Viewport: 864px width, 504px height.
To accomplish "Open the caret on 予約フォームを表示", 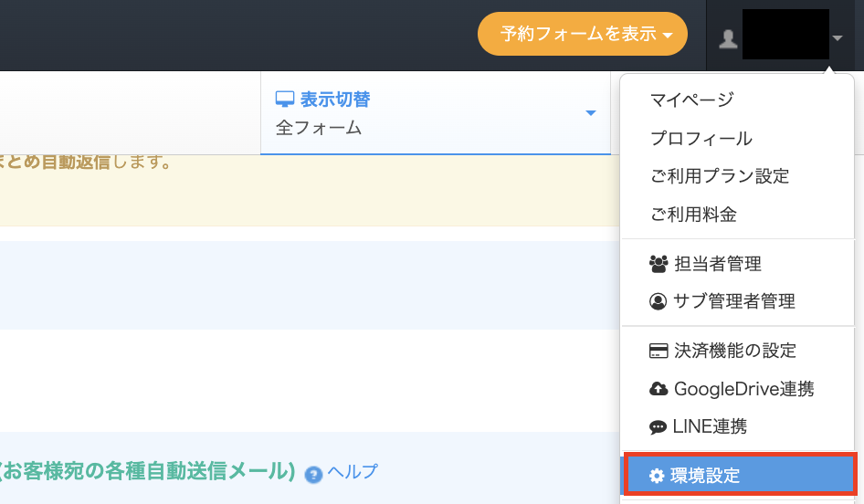I will 669,36.
